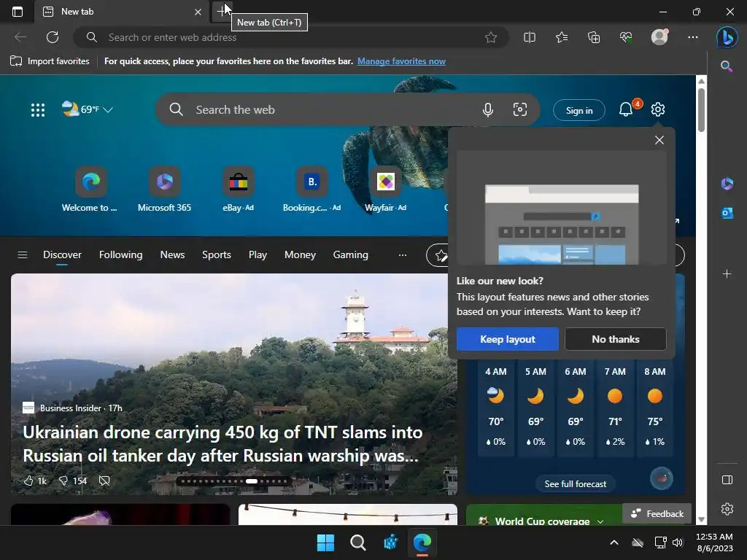Close the New tab tab
The height and width of the screenshot is (560, 747).
pos(198,12)
